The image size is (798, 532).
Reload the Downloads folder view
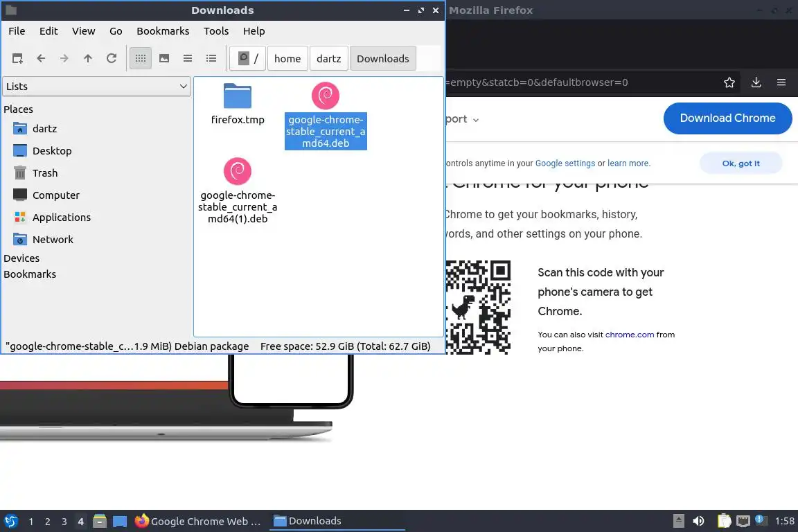point(112,59)
